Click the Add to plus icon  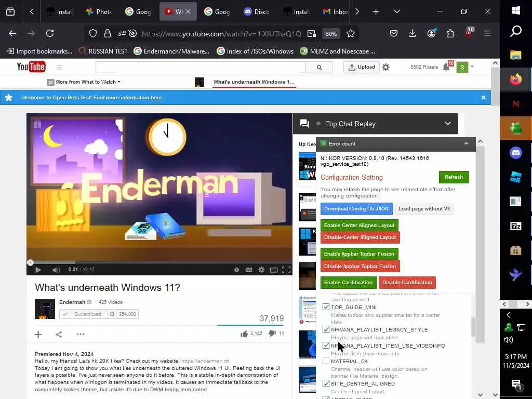pyautogui.click(x=38, y=334)
